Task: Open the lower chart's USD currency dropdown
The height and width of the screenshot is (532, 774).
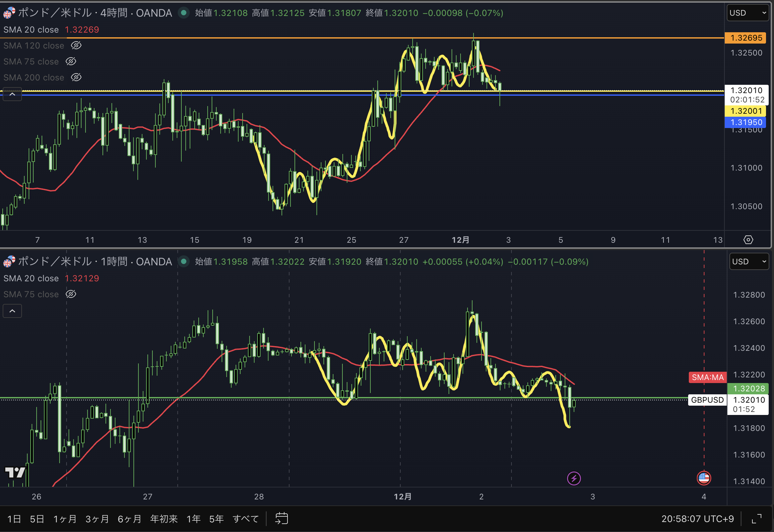Action: coord(749,262)
